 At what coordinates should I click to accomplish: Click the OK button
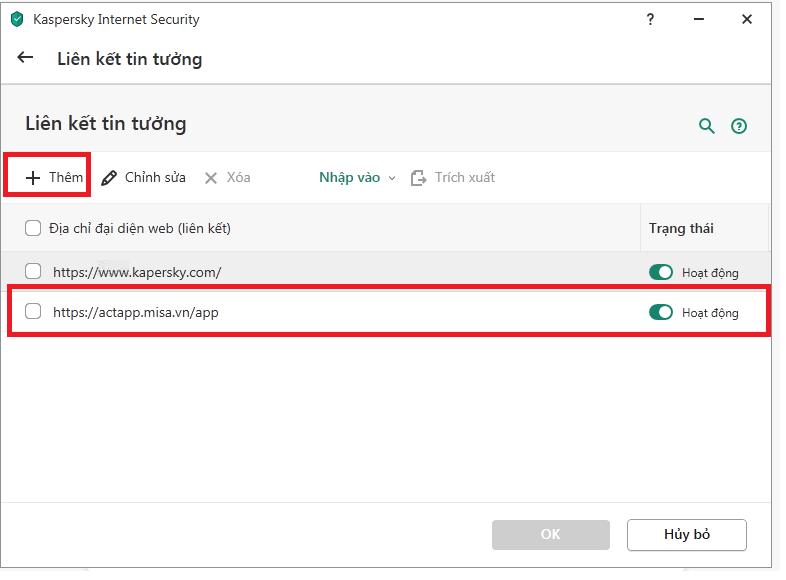(x=550, y=534)
